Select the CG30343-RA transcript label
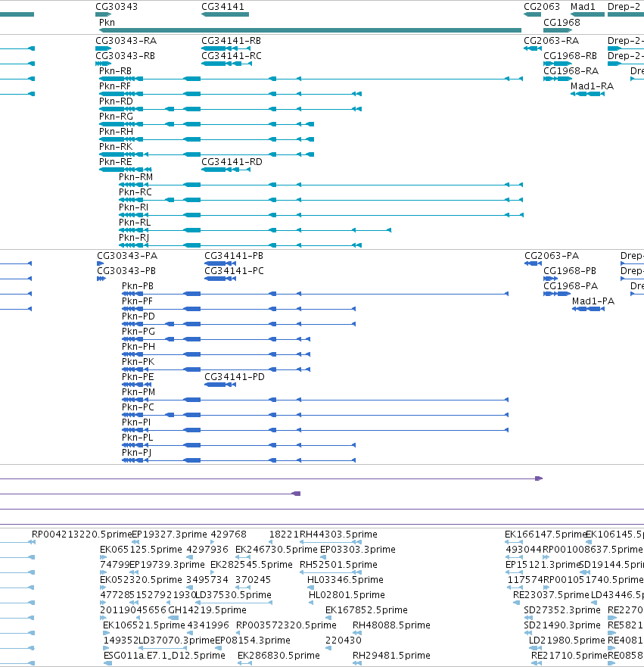Viewport: 644px width, 667px height. click(x=126, y=41)
